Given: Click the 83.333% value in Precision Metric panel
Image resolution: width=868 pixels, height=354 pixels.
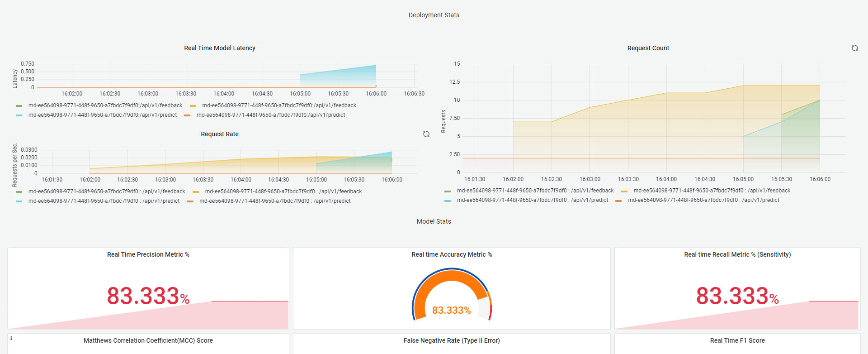Looking at the screenshot, I should [148, 296].
